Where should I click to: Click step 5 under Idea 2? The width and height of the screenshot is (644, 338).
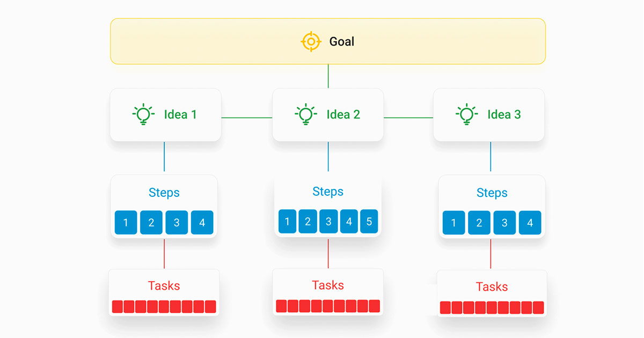click(369, 221)
